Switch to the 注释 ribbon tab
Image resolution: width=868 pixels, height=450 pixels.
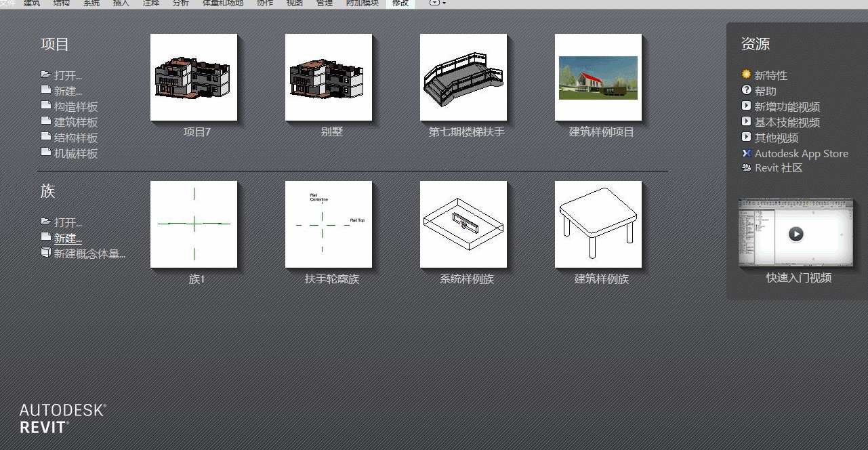[151, 3]
